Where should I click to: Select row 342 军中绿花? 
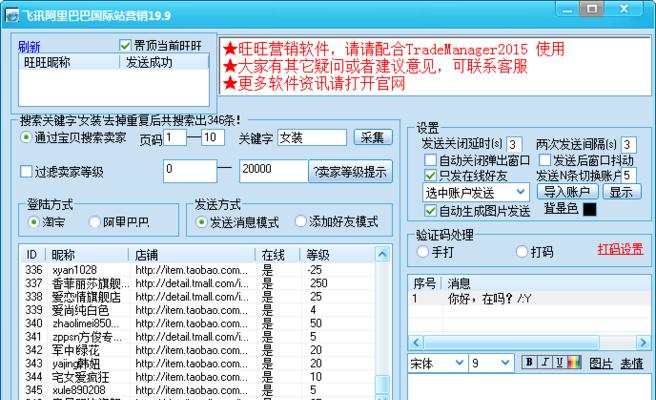(x=197, y=350)
